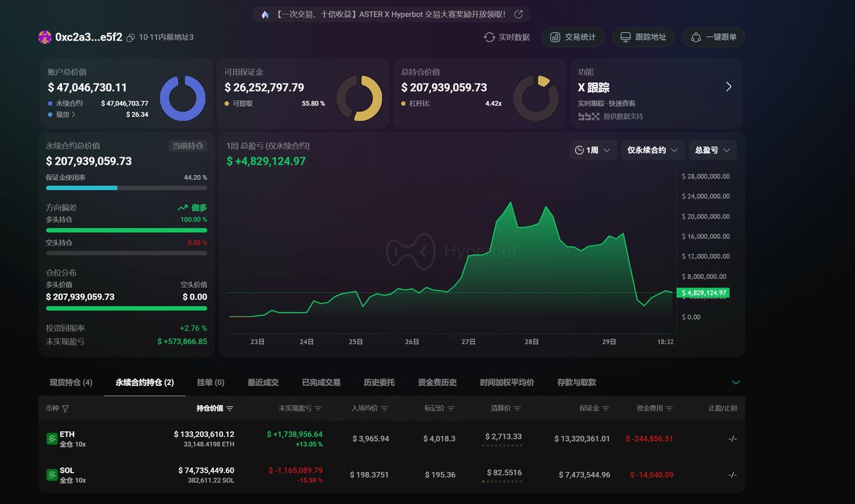Click the total position value donut chart
The height and width of the screenshot is (504, 855).
coord(536,98)
